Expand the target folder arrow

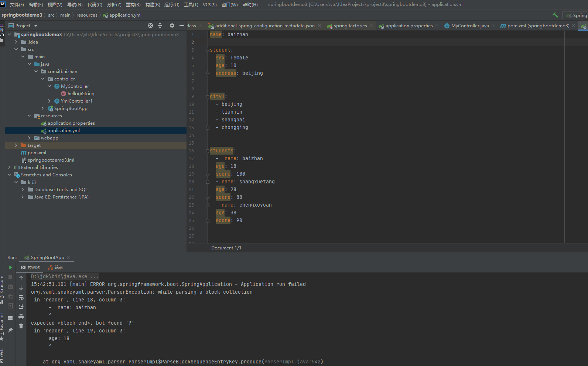[x=16, y=145]
